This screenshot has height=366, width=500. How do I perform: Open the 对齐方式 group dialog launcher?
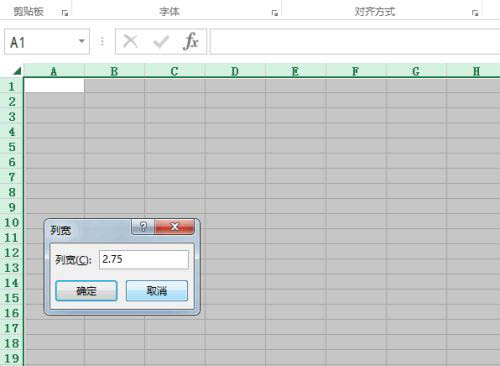pyautogui.click(x=475, y=13)
